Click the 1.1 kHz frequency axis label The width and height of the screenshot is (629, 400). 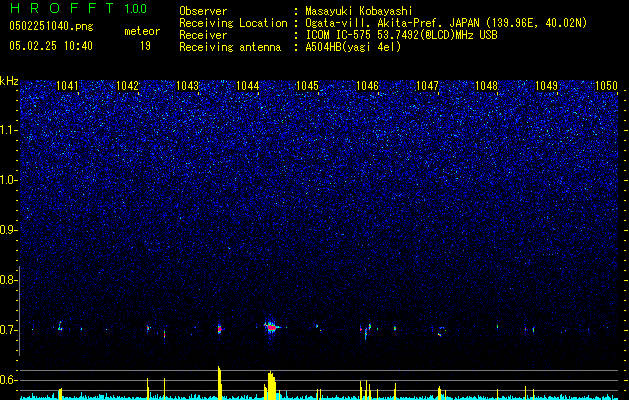[x=8, y=130]
